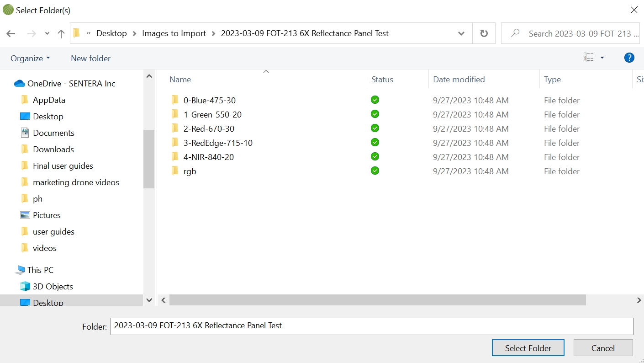Open the recent locations dropdown arrow
Screen dimensions: 644x363
click(x=47, y=33)
